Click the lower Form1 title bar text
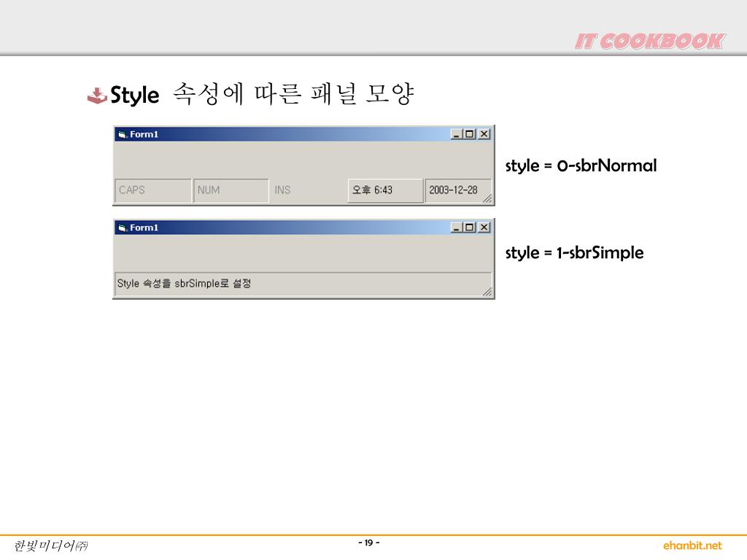The image size is (747, 560). [x=144, y=228]
